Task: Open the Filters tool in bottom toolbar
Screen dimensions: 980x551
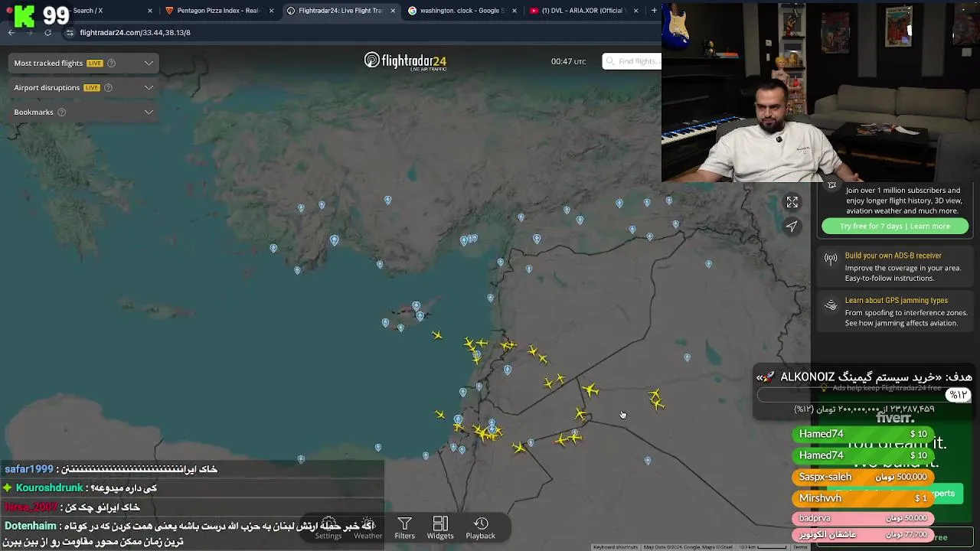Action: pyautogui.click(x=404, y=528)
